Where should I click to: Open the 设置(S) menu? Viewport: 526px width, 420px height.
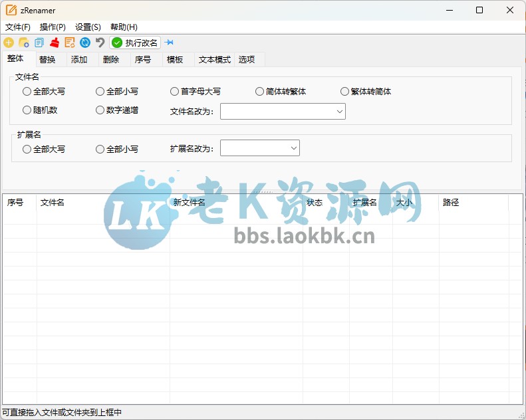click(88, 27)
